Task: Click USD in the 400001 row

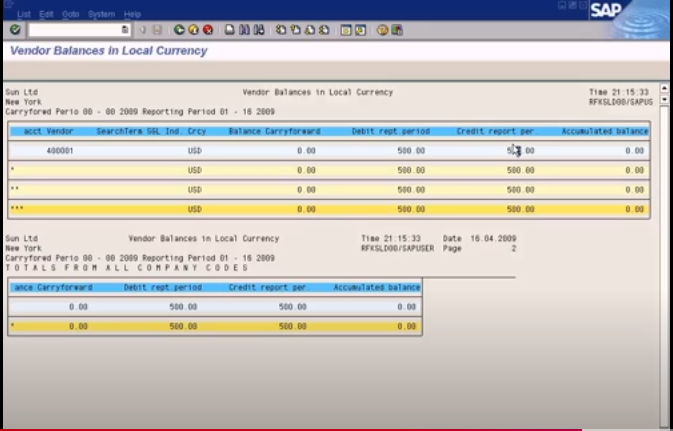Action: pos(194,151)
